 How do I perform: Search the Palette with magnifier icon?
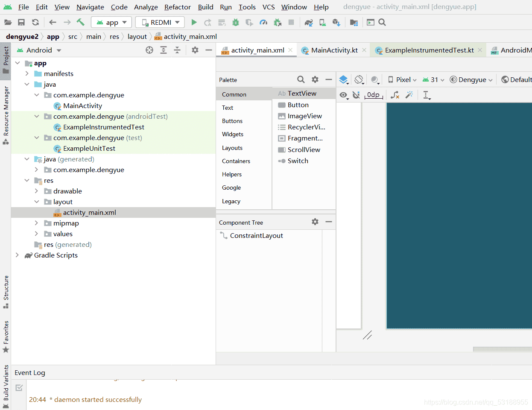[301, 79]
